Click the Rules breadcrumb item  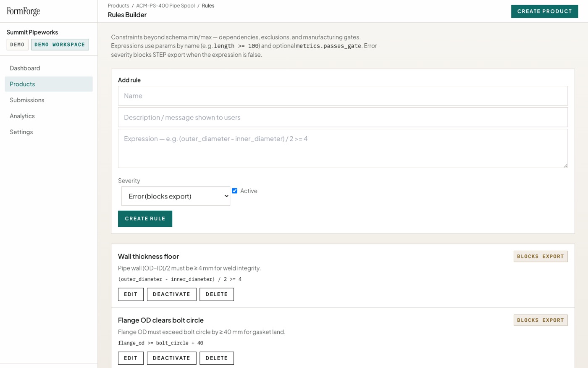208,6
